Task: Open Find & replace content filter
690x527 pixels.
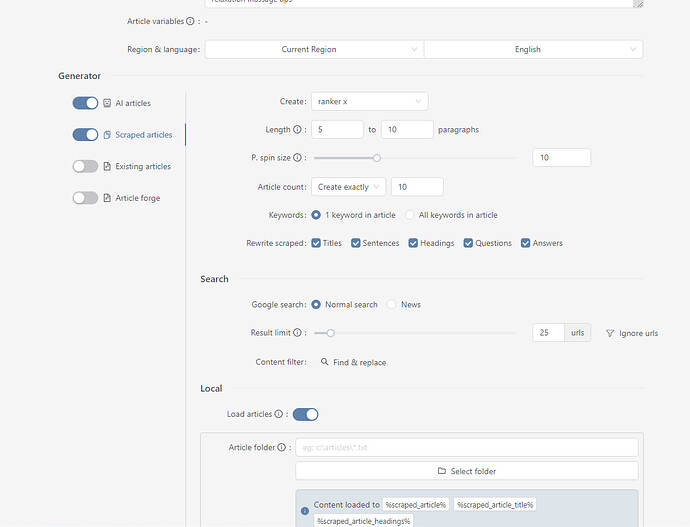Action: 354,362
